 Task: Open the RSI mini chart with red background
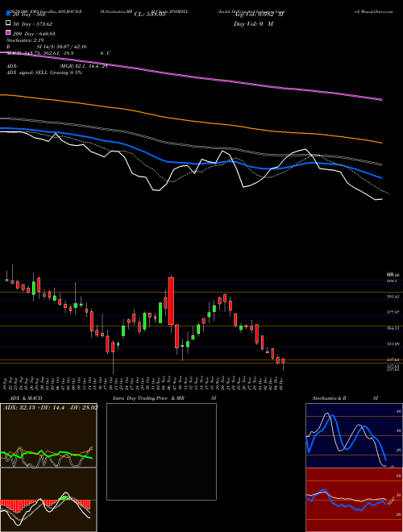pyautogui.click(x=354, y=500)
